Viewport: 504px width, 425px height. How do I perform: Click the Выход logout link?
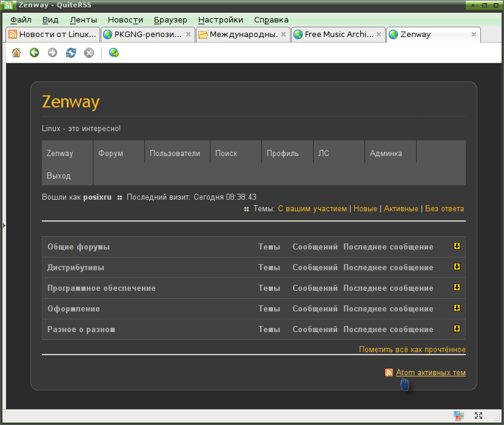[58, 176]
